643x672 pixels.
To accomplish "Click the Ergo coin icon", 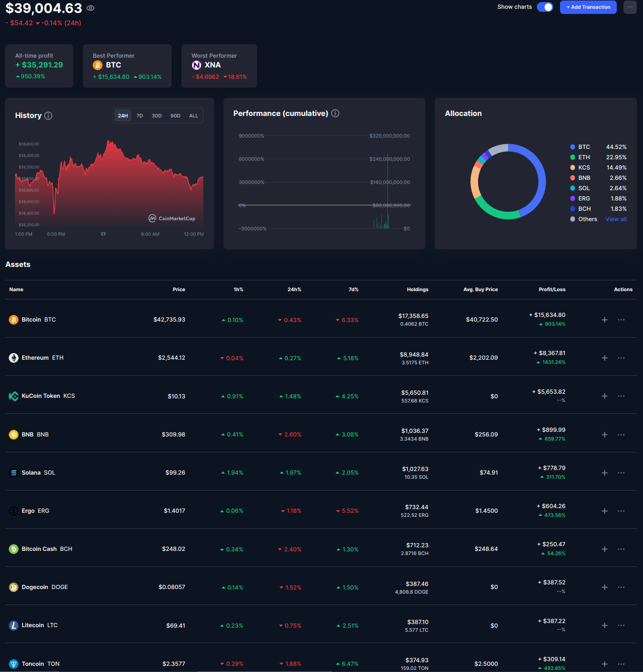I will pos(14,511).
